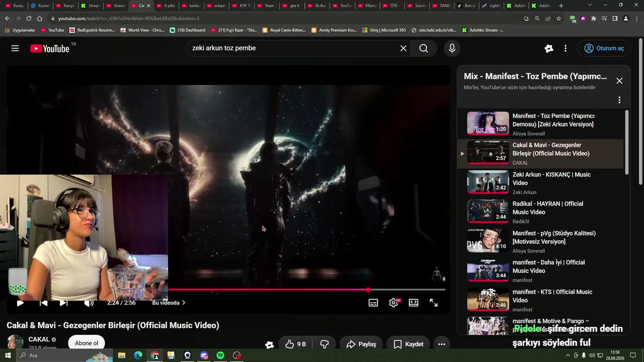Screen dimensions: 644x362
Task: Open YouTube settings three-dot menu
Action: 566,48
